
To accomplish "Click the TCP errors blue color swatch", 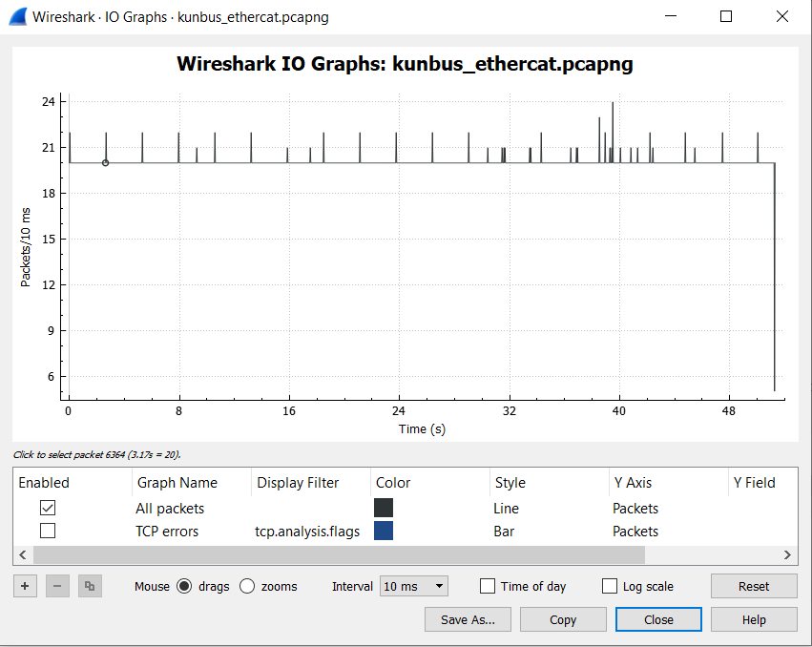I will tap(384, 531).
